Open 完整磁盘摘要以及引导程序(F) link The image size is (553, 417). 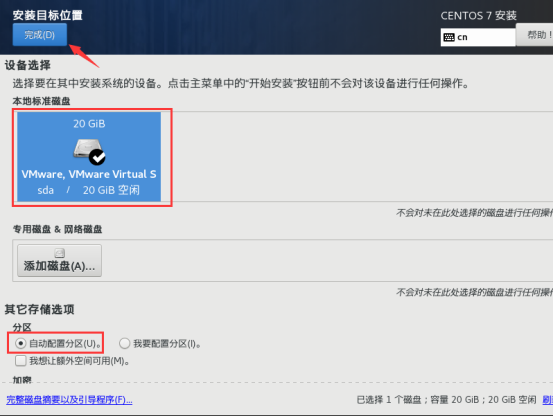point(69,400)
